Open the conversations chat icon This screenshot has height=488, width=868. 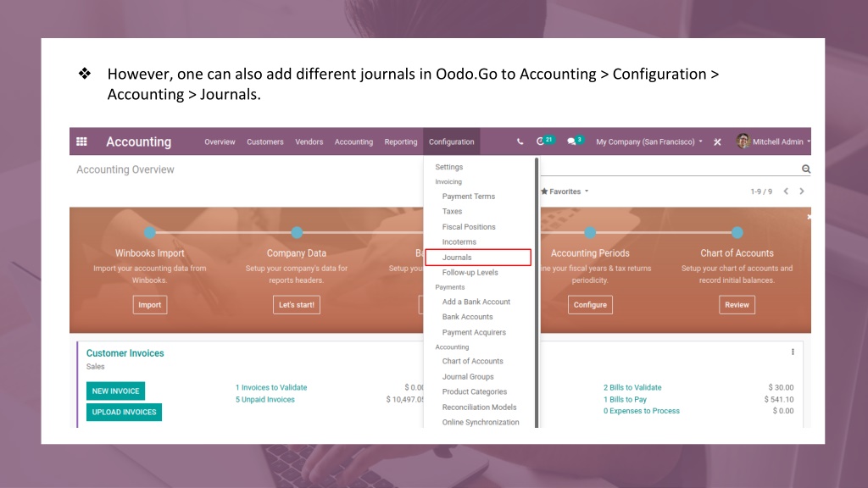click(571, 141)
